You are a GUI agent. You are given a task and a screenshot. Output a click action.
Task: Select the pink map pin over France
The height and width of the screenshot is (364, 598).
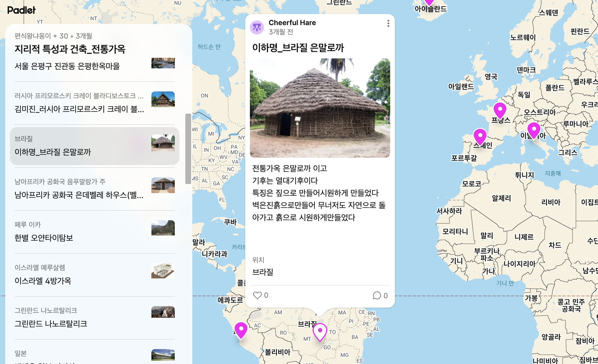click(x=500, y=110)
